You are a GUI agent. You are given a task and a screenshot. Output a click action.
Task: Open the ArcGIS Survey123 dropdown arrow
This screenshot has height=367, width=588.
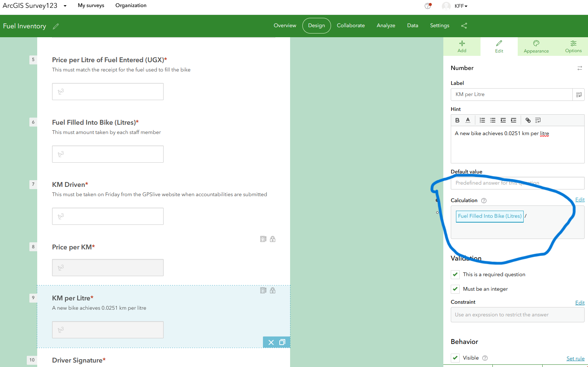(65, 6)
